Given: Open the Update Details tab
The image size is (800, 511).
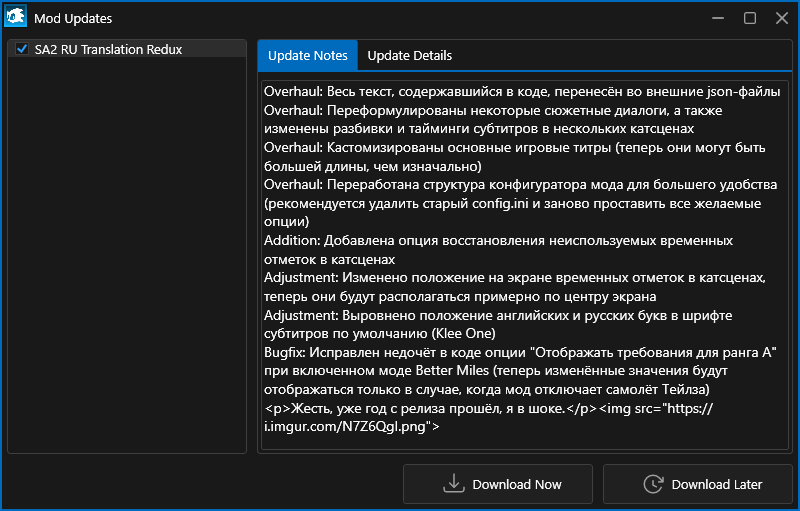Looking at the screenshot, I should pyautogui.click(x=409, y=56).
